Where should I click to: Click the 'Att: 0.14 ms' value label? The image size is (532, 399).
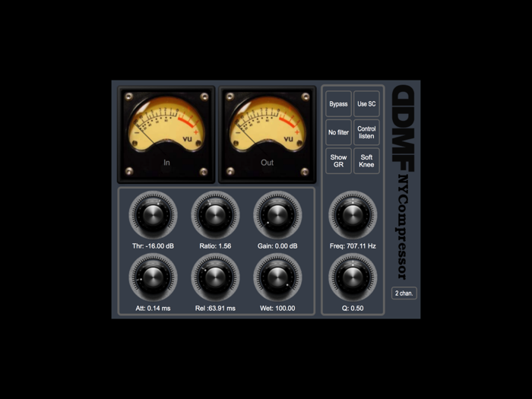(153, 309)
